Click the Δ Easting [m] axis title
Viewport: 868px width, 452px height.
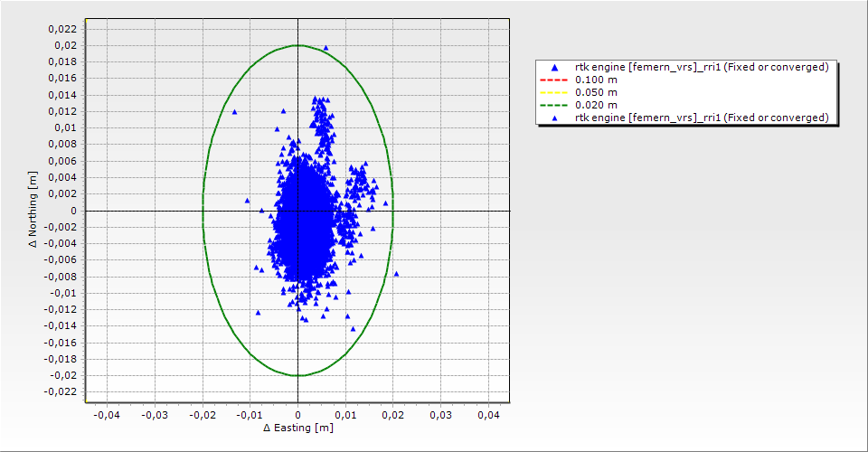(x=297, y=428)
